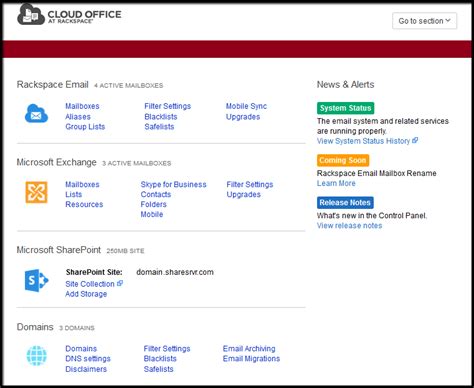The width and height of the screenshot is (474, 388).
Task: Click Add Storage link
Action: tap(86, 294)
